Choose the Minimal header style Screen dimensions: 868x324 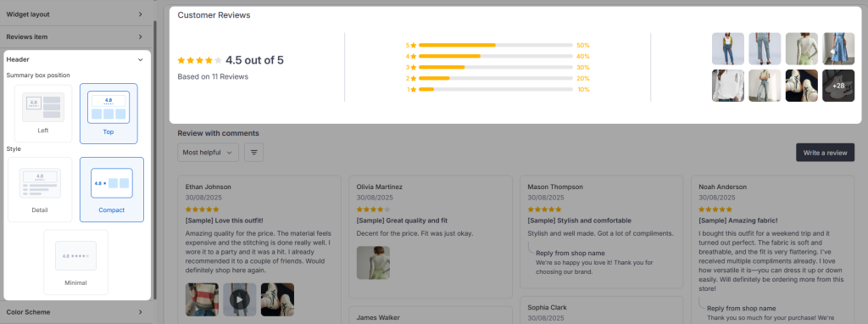coord(75,262)
